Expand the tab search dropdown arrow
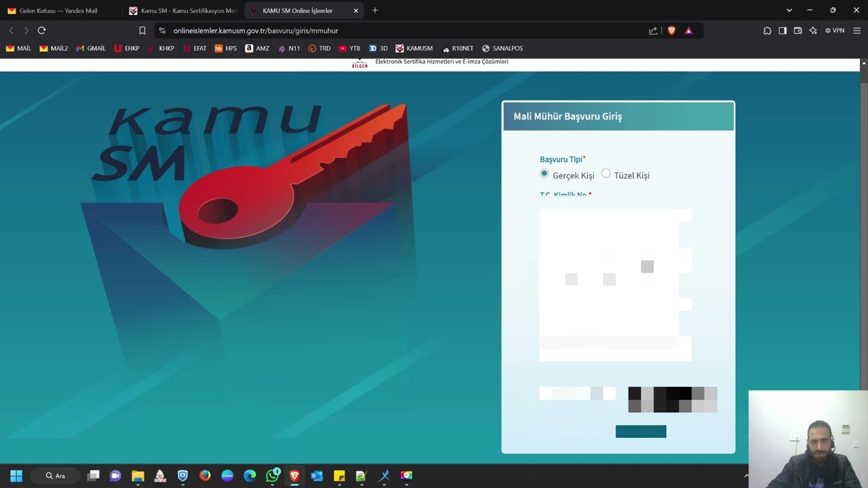 tap(789, 10)
